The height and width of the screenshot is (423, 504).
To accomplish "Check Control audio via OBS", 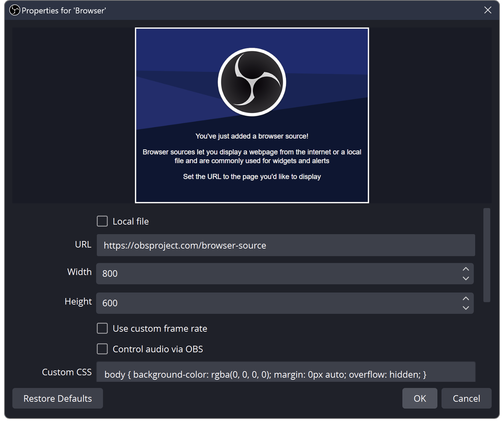I will (x=102, y=349).
